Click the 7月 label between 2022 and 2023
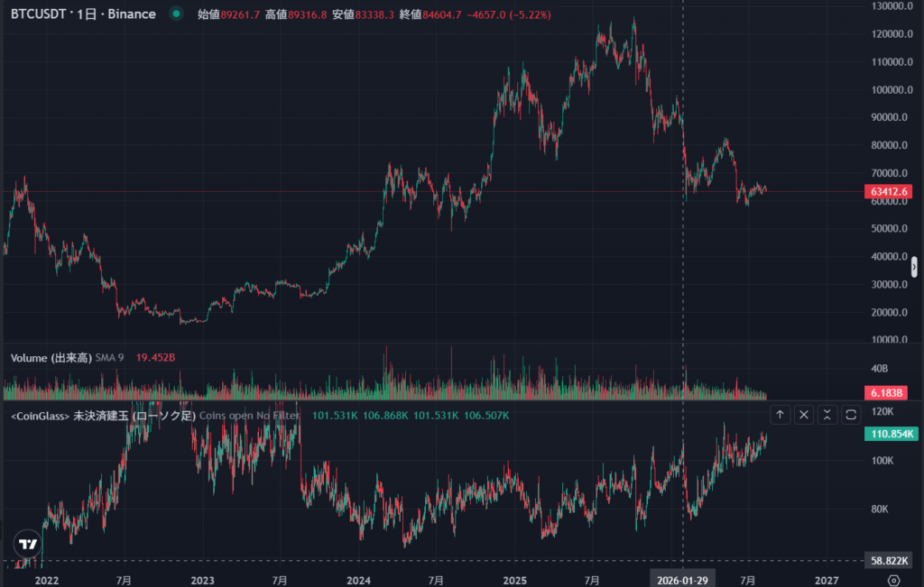The height and width of the screenshot is (587, 924). [x=124, y=581]
